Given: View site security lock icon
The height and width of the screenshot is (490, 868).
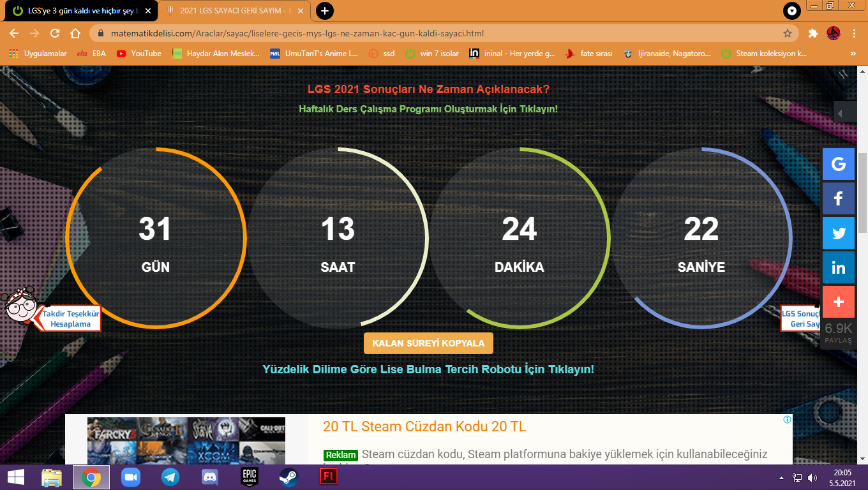Looking at the screenshot, I should 100,33.
